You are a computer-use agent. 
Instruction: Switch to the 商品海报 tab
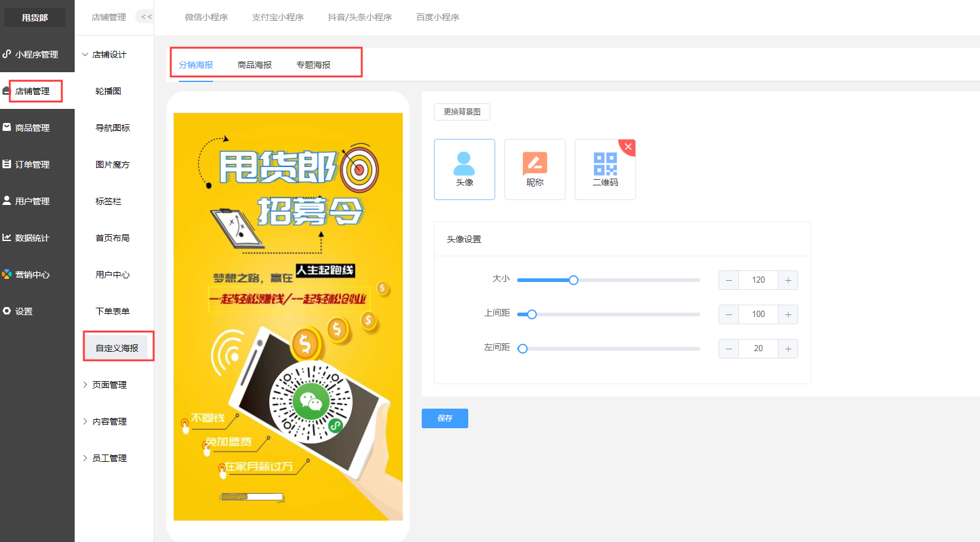(x=255, y=65)
